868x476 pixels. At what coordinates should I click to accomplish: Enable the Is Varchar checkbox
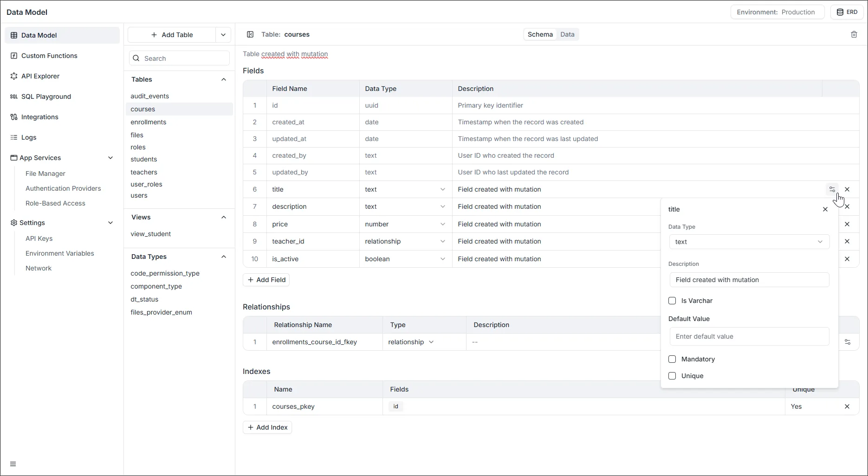point(672,301)
